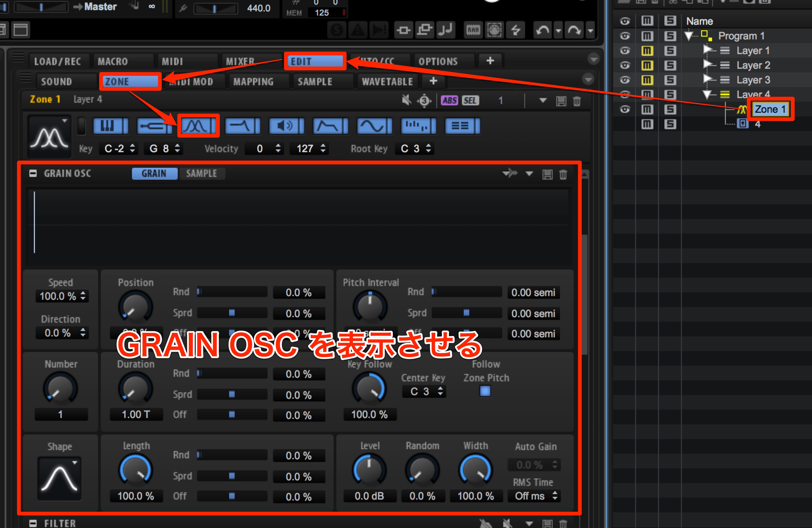The height and width of the screenshot is (528, 812).
Task: Show the grain oscillator section icon
Action: tap(199, 126)
